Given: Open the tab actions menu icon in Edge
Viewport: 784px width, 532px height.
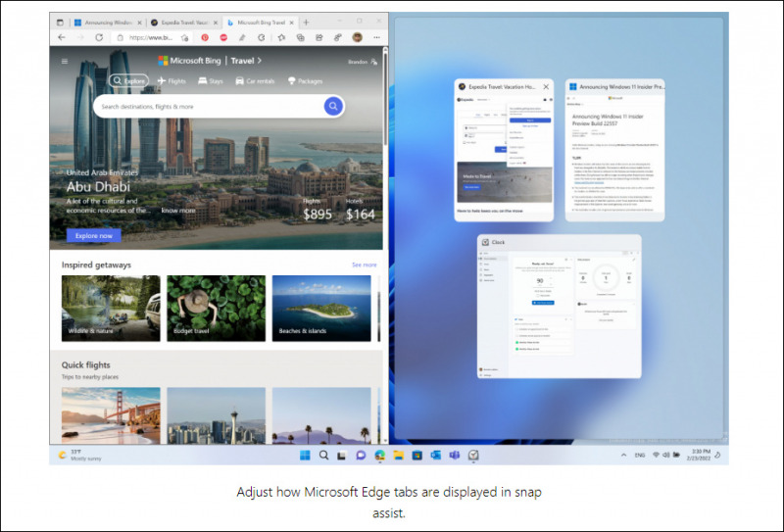Looking at the screenshot, I should [x=60, y=23].
